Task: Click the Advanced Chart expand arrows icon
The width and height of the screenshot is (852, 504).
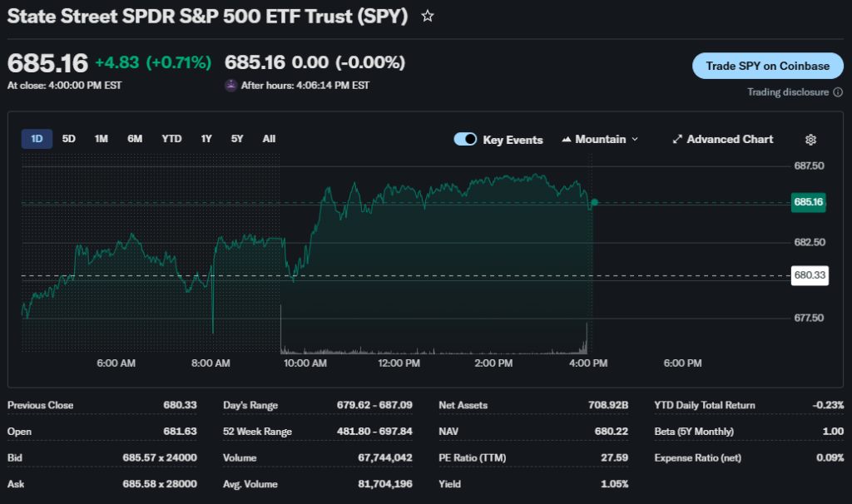Action: [677, 140]
